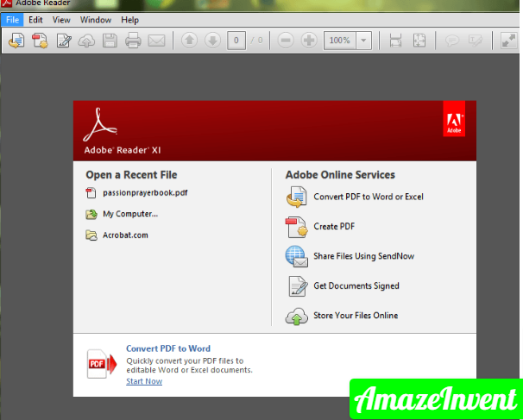Click the PDF icon beside passionprayerbook.pdf
The height and width of the screenshot is (420, 523).
pyautogui.click(x=91, y=192)
